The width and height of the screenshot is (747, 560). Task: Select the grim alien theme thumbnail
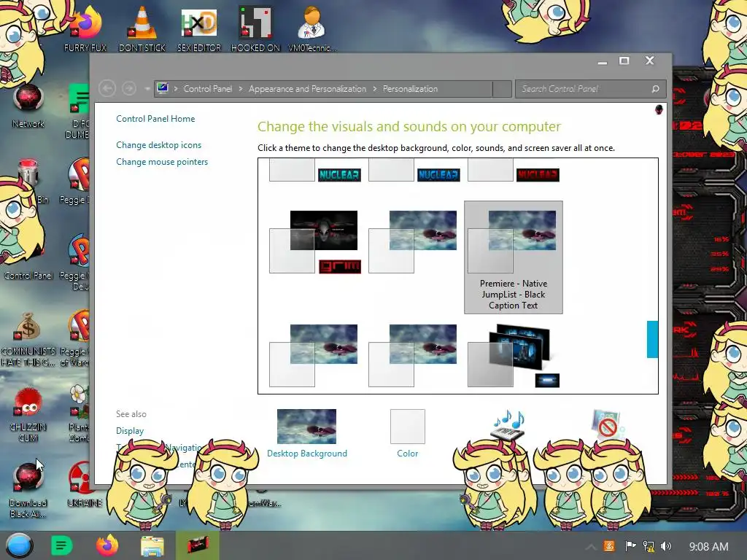[x=315, y=242]
